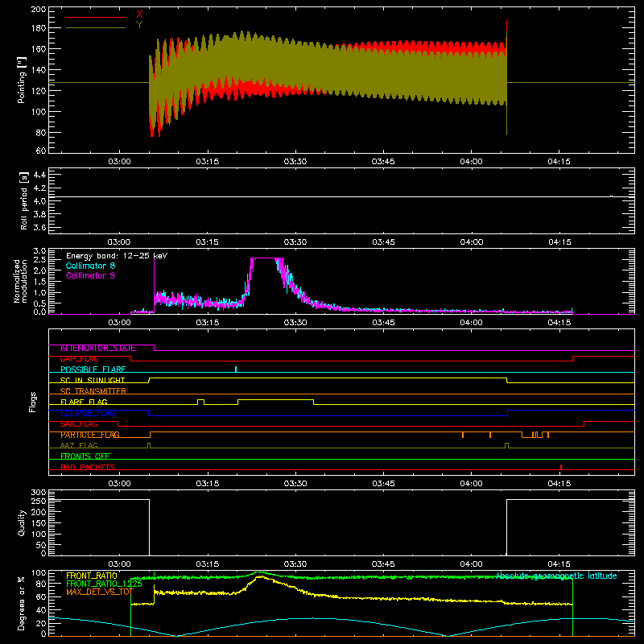This screenshot has height=644, width=644.
Task: Select the red X legend line sample
Action: coord(96,17)
